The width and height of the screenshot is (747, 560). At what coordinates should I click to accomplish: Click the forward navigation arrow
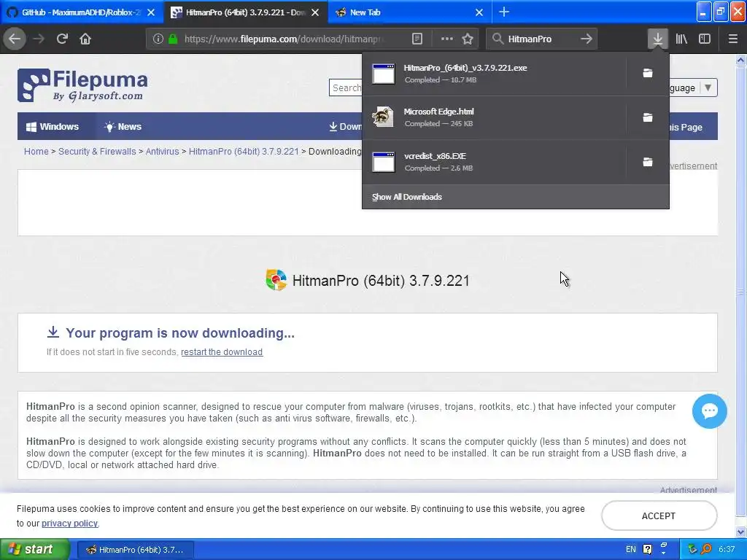tap(39, 39)
